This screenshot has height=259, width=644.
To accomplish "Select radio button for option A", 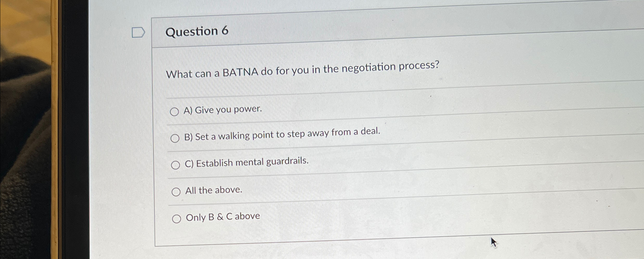I will (x=175, y=112).
